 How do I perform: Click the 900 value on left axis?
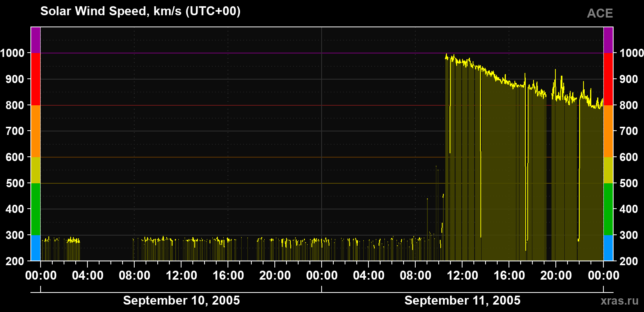point(15,79)
